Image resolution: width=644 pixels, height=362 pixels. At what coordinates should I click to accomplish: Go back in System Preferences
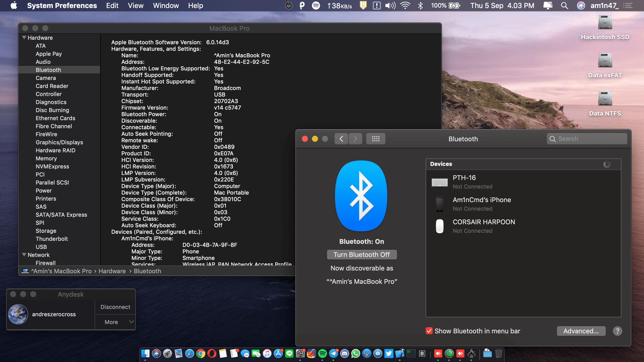point(341,139)
